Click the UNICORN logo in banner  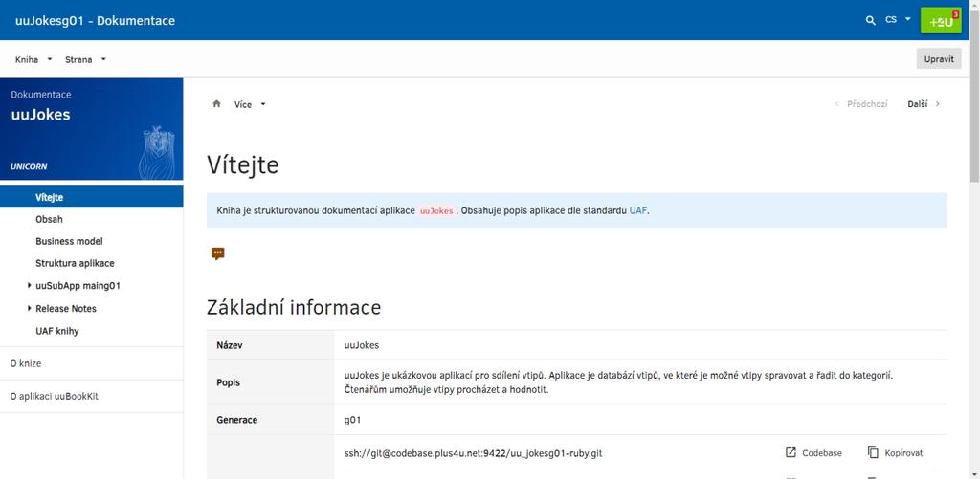pos(29,166)
